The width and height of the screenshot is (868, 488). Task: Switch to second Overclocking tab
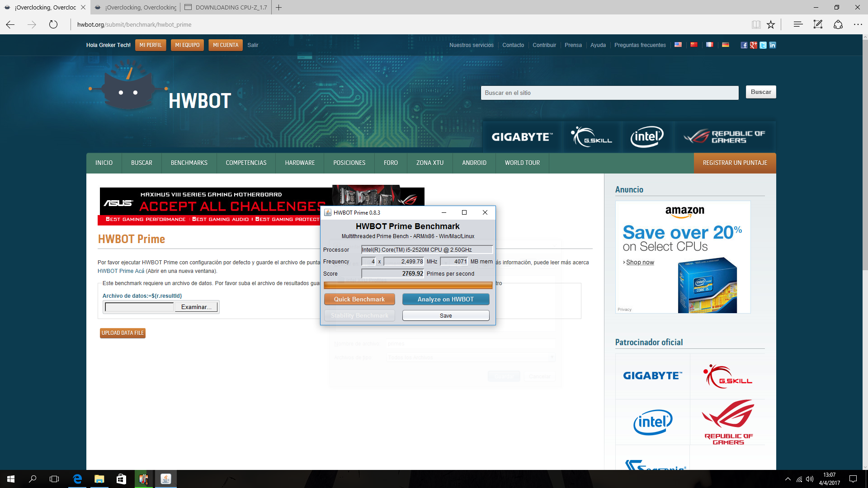point(135,7)
